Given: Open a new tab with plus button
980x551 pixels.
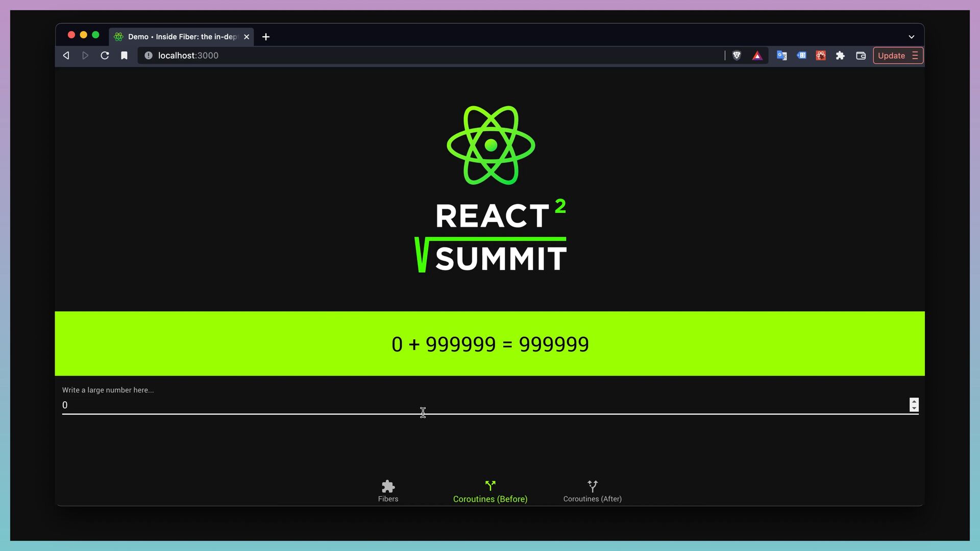Looking at the screenshot, I should coord(266,37).
